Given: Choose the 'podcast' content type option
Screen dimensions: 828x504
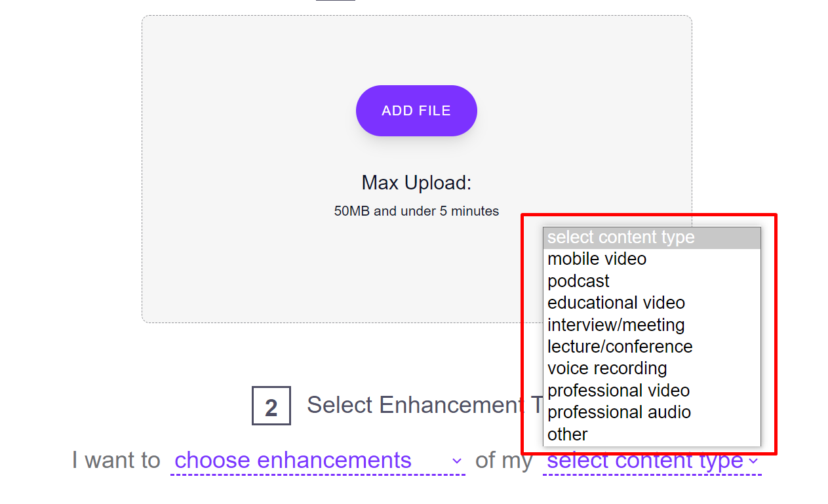Looking at the screenshot, I should point(578,281).
